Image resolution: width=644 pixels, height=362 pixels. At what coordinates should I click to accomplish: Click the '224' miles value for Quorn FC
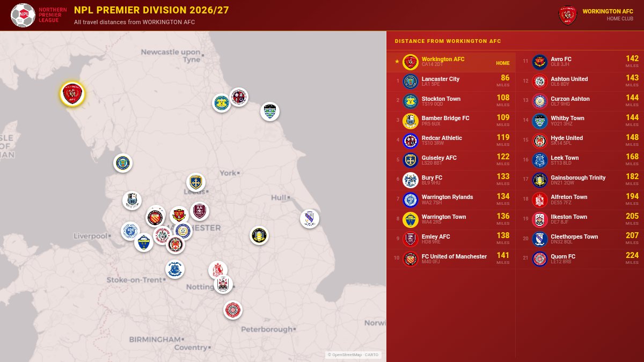[632, 255]
